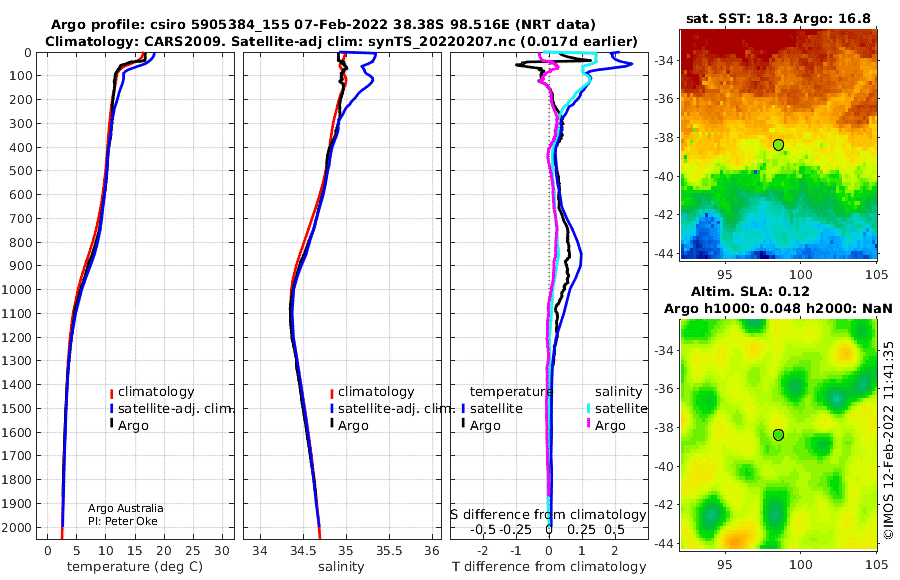The height and width of the screenshot is (580, 900).
Task: Click the '95' longitude tick under the SLA map
Action: point(725,564)
